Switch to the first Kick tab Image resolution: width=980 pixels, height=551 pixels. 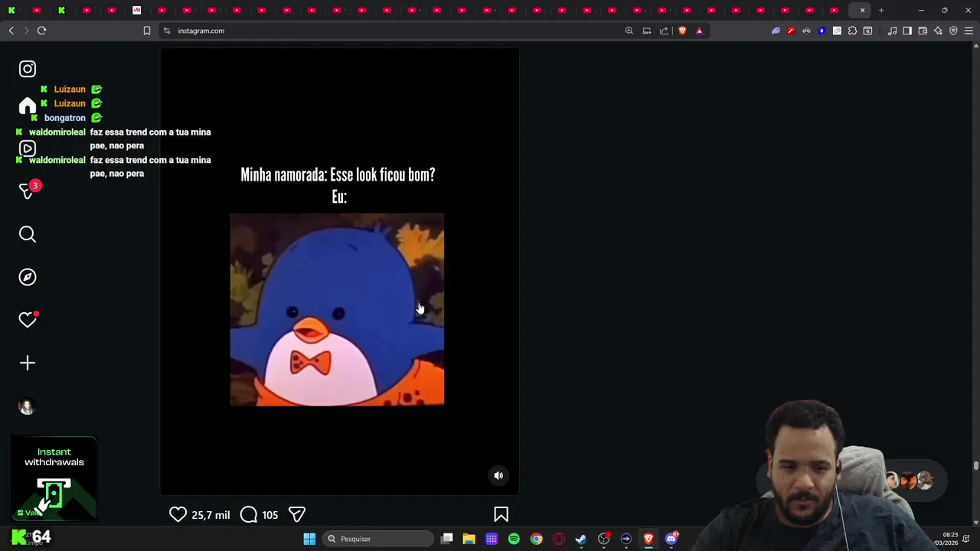coord(11,10)
